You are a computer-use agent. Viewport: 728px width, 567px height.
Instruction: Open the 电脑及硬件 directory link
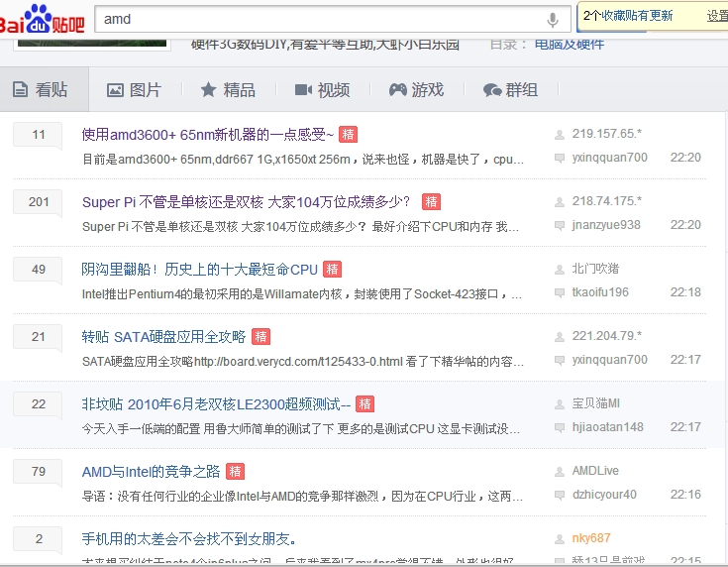(x=570, y=44)
